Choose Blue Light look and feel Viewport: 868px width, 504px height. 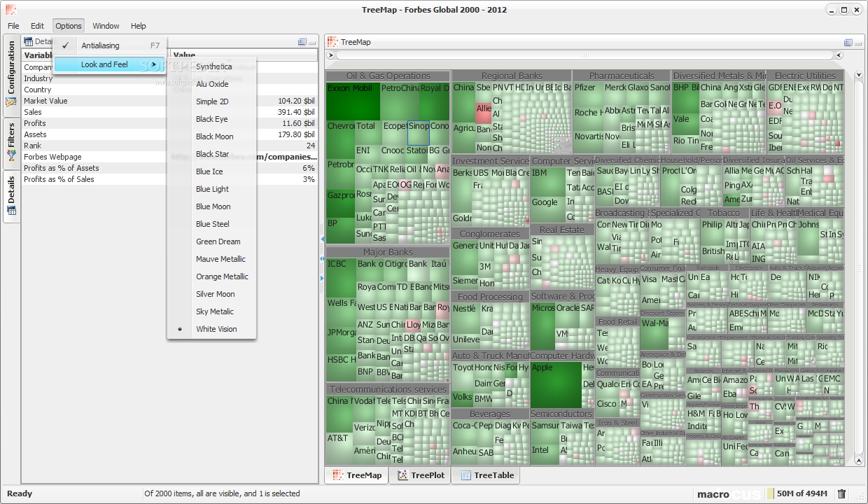pyautogui.click(x=211, y=189)
